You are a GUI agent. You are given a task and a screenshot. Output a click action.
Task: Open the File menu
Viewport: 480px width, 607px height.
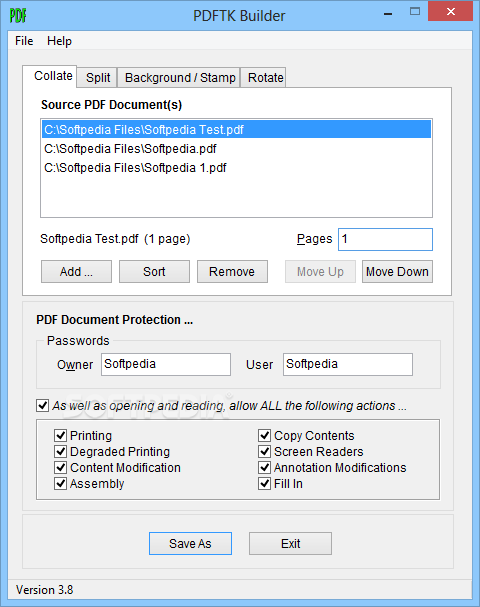[x=24, y=41]
